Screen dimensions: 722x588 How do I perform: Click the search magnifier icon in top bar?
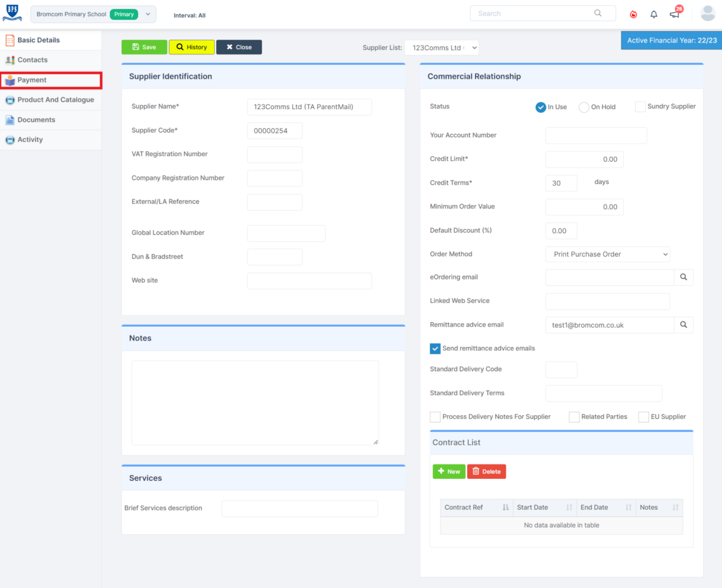[598, 13]
